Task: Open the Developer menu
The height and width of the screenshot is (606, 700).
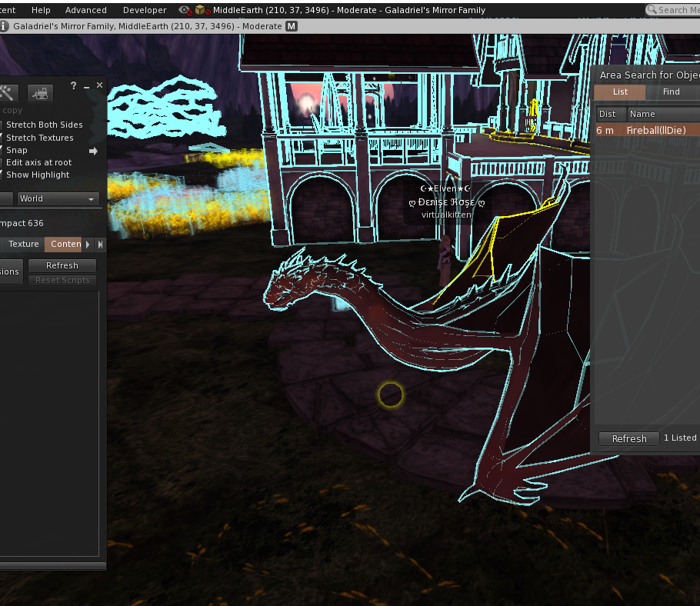Action: pos(145,10)
